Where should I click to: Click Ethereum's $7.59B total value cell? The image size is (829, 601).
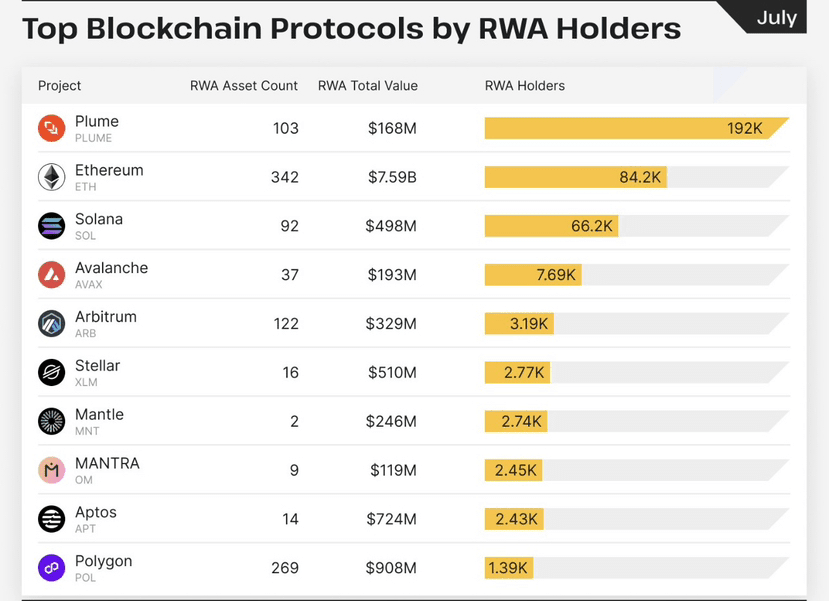coord(391,177)
